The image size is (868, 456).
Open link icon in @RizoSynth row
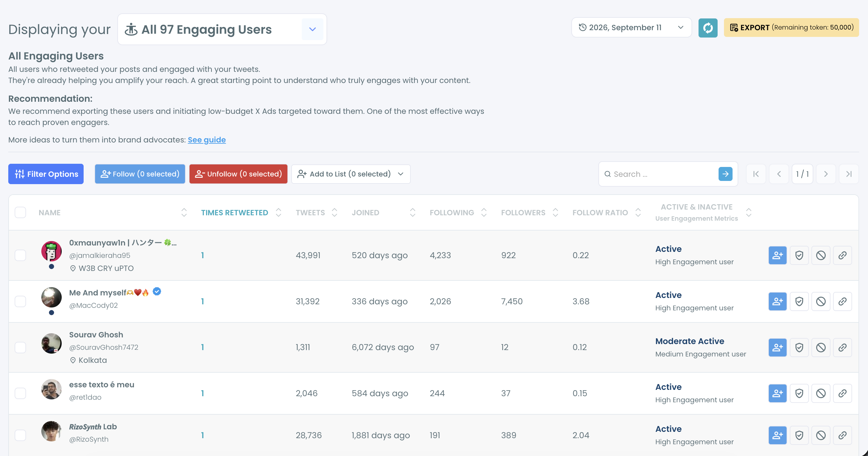click(x=842, y=435)
